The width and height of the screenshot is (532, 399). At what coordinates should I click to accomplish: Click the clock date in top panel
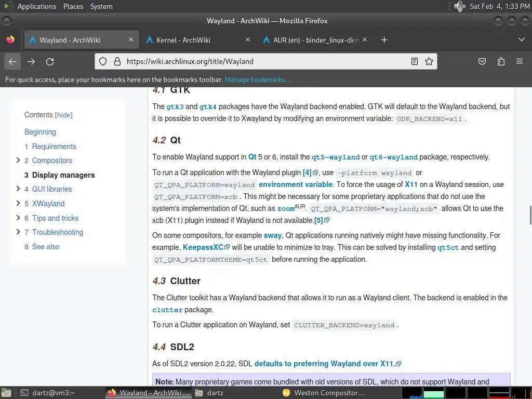pyautogui.click(x=499, y=6)
